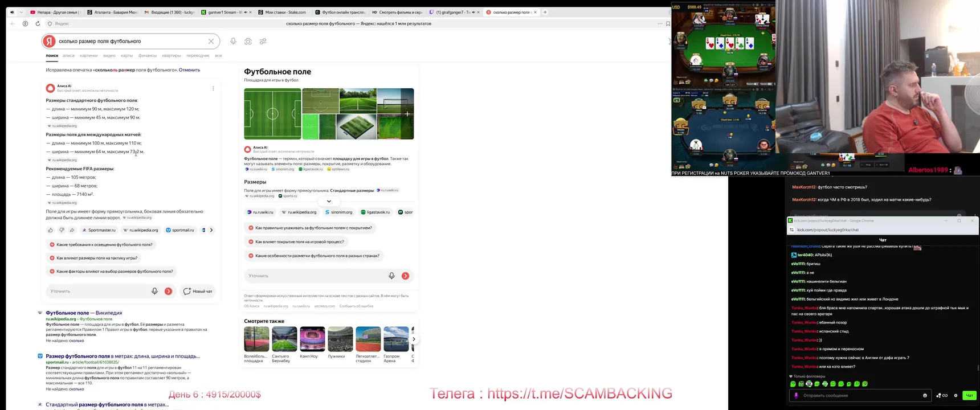Screen dimensions: 980x410
Task: Open Kick chat settings gear
Action: click(x=956, y=395)
